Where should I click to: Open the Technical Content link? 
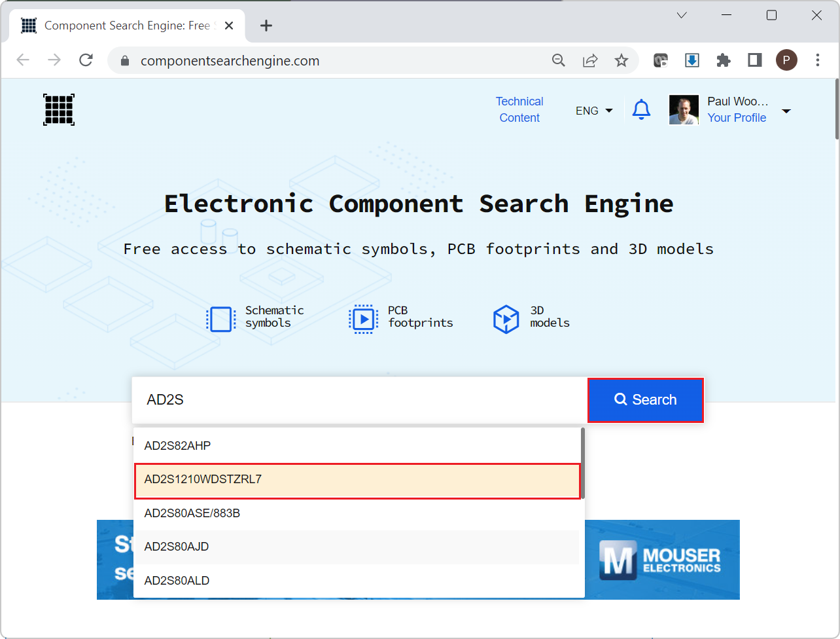[x=519, y=109]
